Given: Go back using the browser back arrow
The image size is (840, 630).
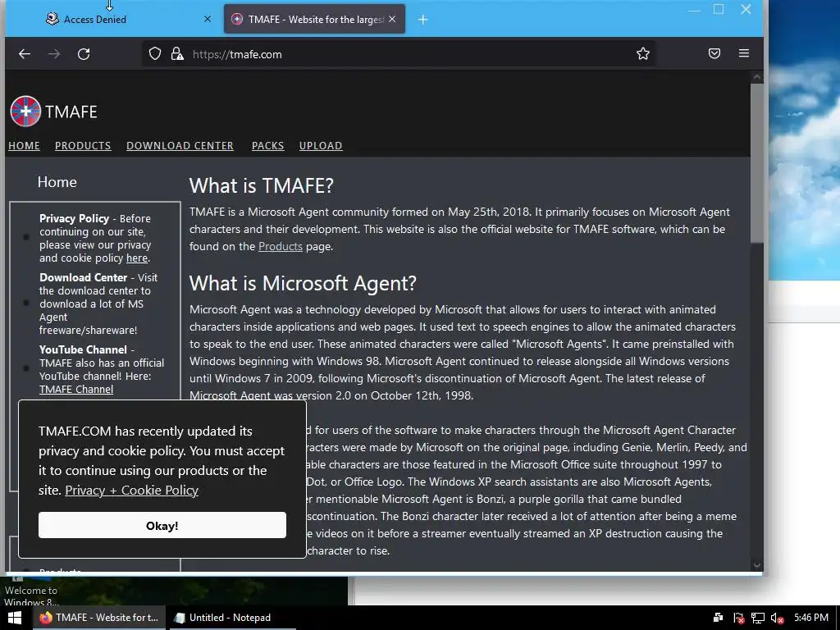Looking at the screenshot, I should [x=24, y=53].
